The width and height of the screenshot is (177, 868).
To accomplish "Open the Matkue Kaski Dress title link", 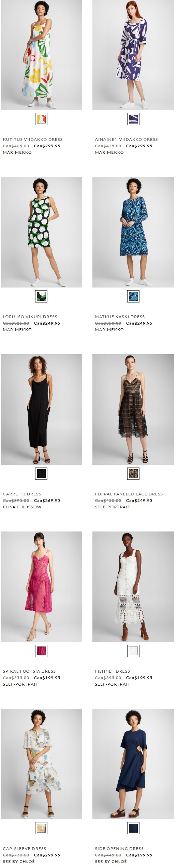I will [x=120, y=317].
